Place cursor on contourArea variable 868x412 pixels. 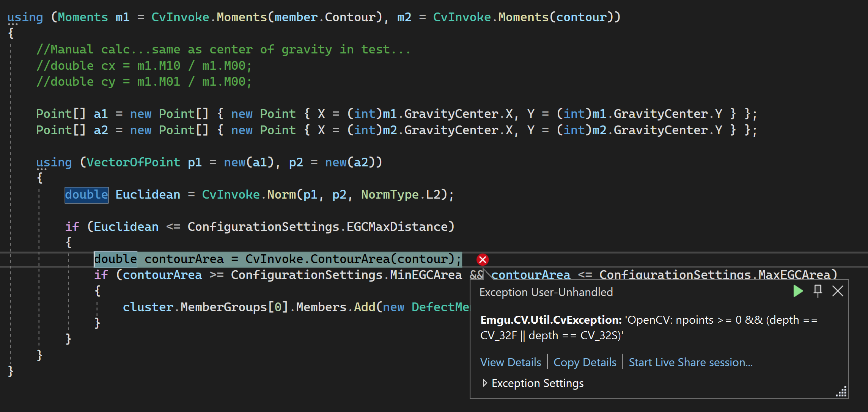(184, 258)
